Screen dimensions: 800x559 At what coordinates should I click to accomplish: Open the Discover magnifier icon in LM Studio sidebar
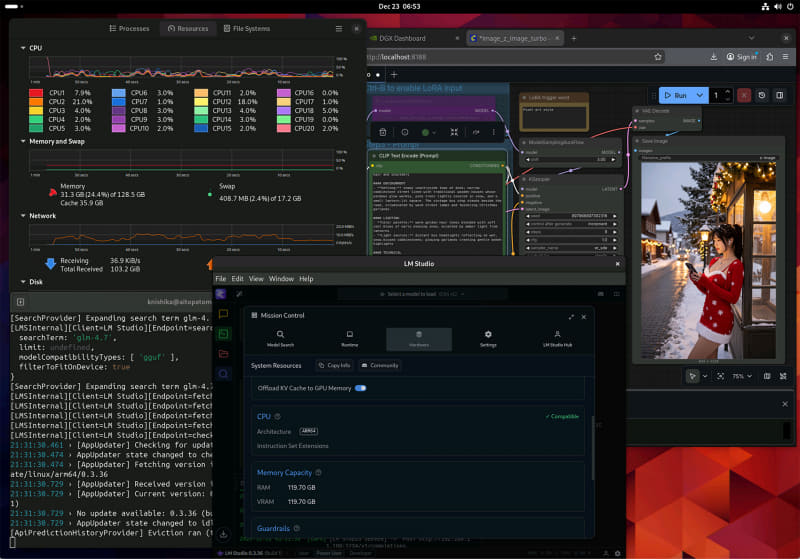pyautogui.click(x=223, y=373)
